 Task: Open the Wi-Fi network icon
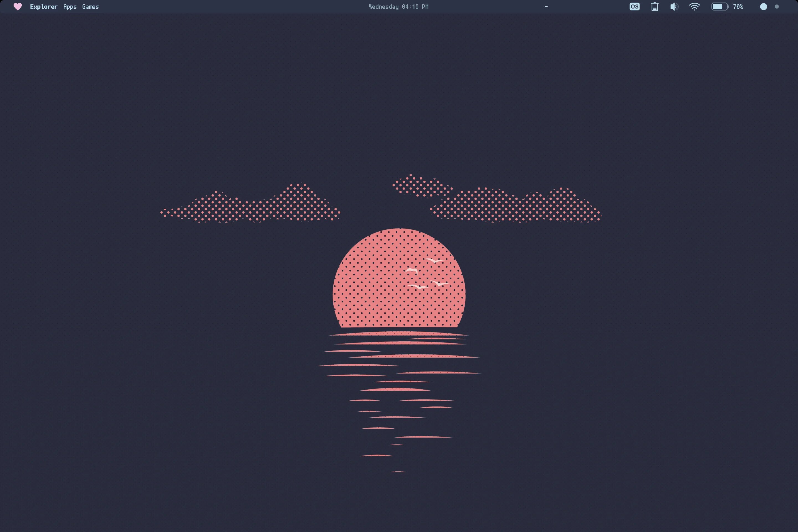pos(695,6)
